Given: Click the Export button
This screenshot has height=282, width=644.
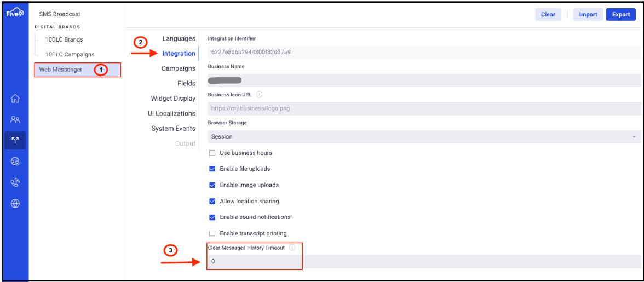Looking at the screenshot, I should [621, 14].
